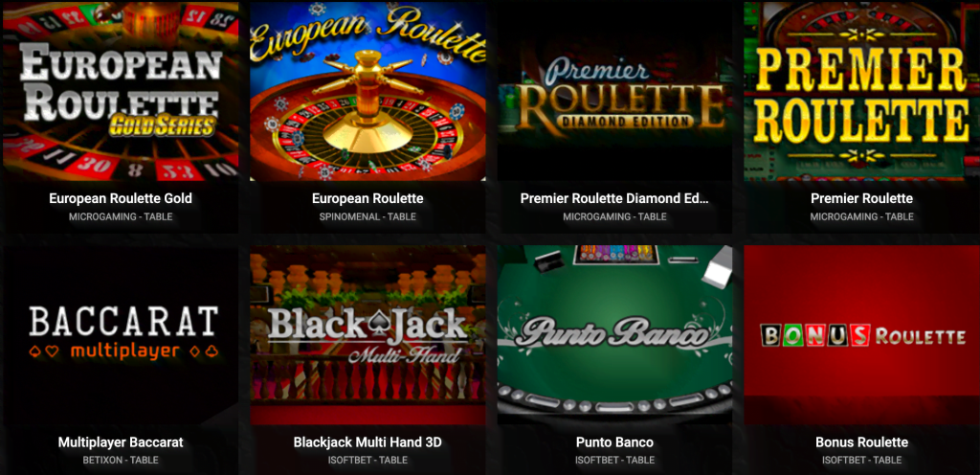The image size is (980, 475).
Task: Click MICROGAMING - TABLE label under European Roulette Gold
Action: coord(121,216)
